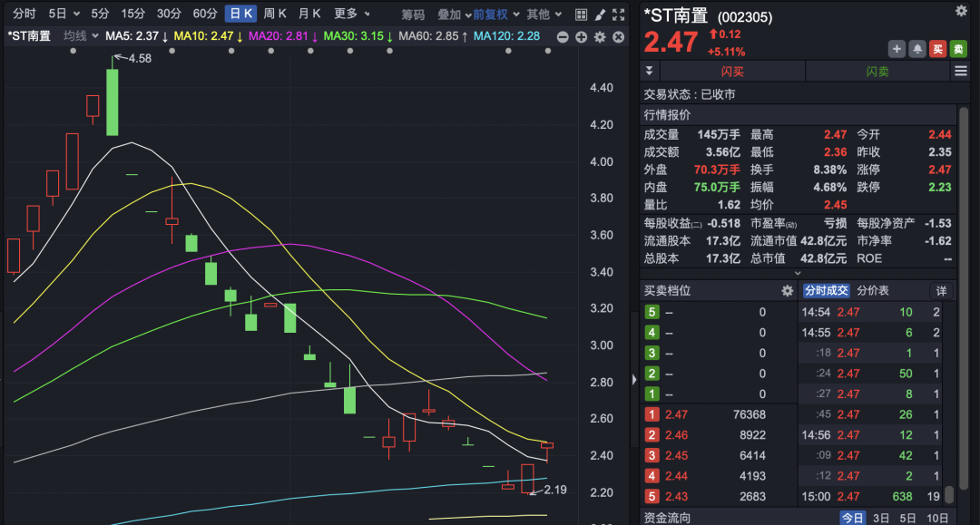
Task: Click the 闪卖 quick sell button
Action: 877,72
